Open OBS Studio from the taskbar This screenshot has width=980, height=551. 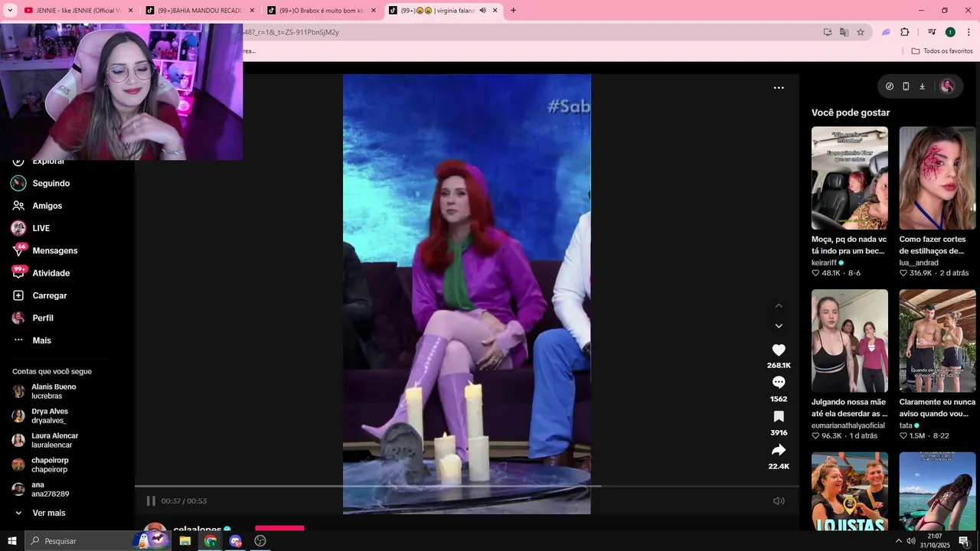[260, 541]
